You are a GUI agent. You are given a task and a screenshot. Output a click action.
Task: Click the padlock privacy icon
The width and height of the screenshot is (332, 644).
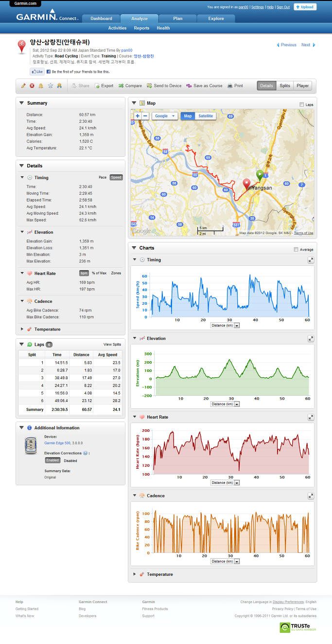pos(41,86)
